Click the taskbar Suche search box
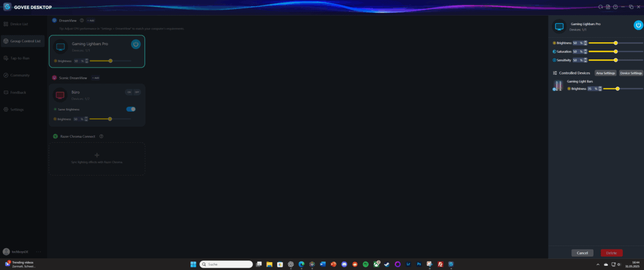 point(226,264)
